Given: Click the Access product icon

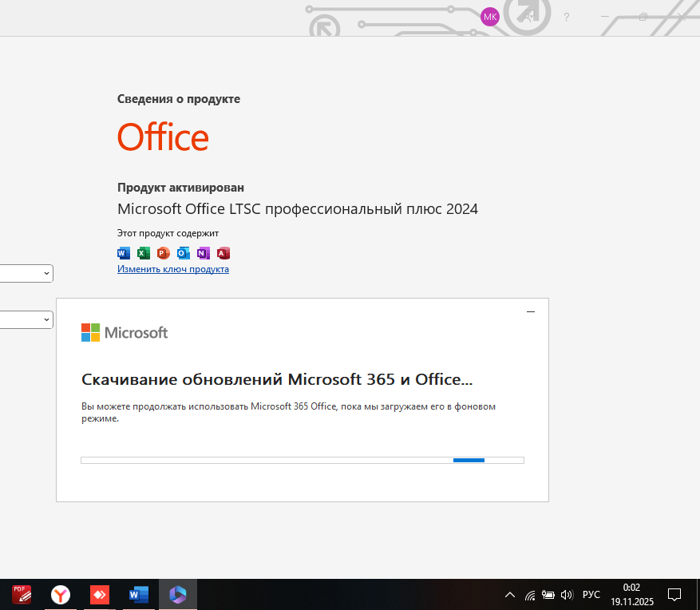Looking at the screenshot, I should coord(223,253).
